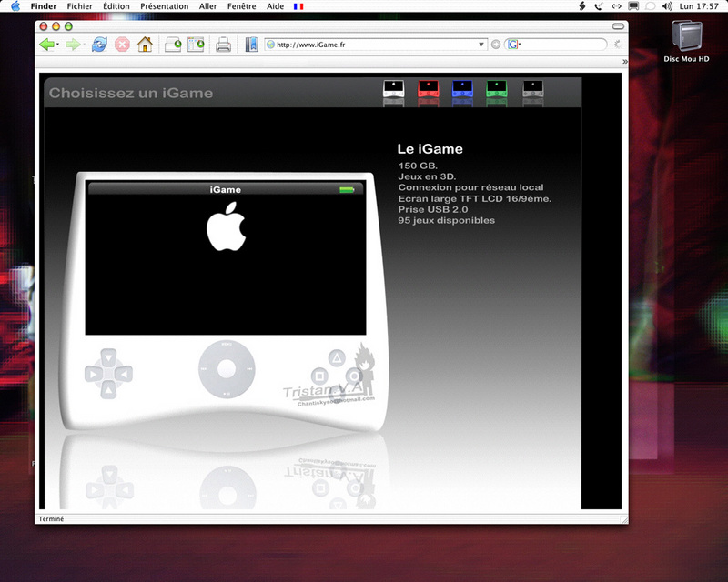Choose the green iGame color thumbnail
The height and width of the screenshot is (582, 728).
pyautogui.click(x=497, y=88)
